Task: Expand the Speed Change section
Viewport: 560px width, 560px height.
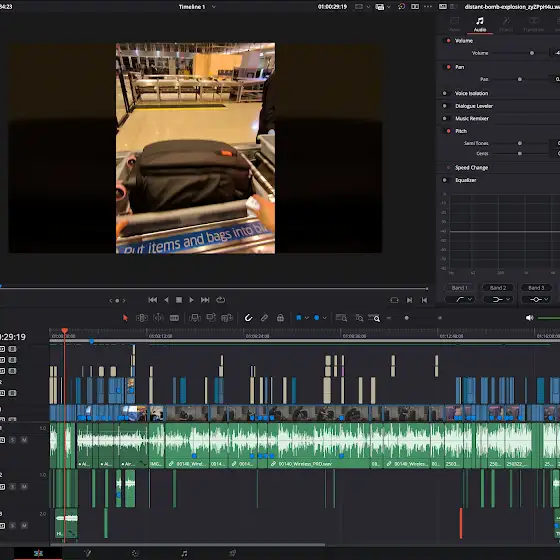Action: [x=471, y=168]
